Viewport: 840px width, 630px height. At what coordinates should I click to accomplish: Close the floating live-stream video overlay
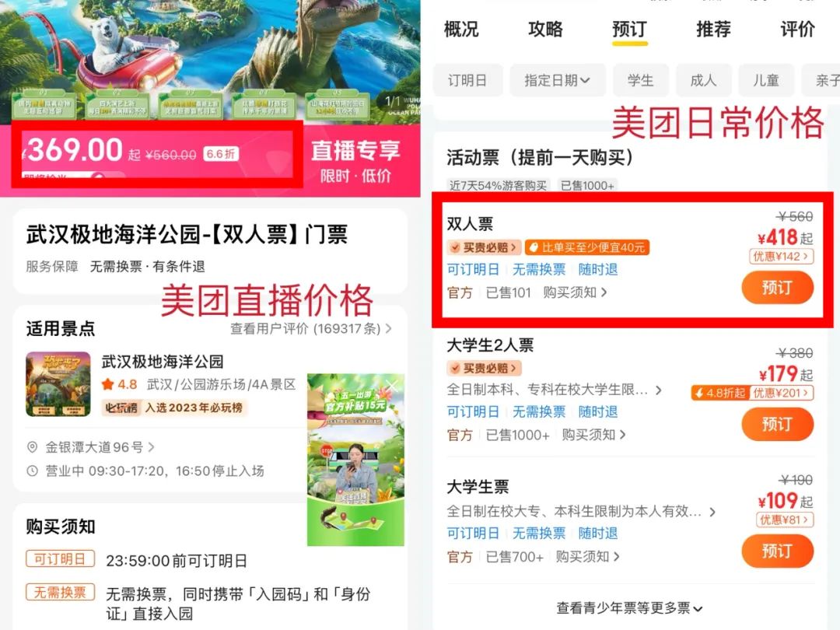(x=392, y=386)
